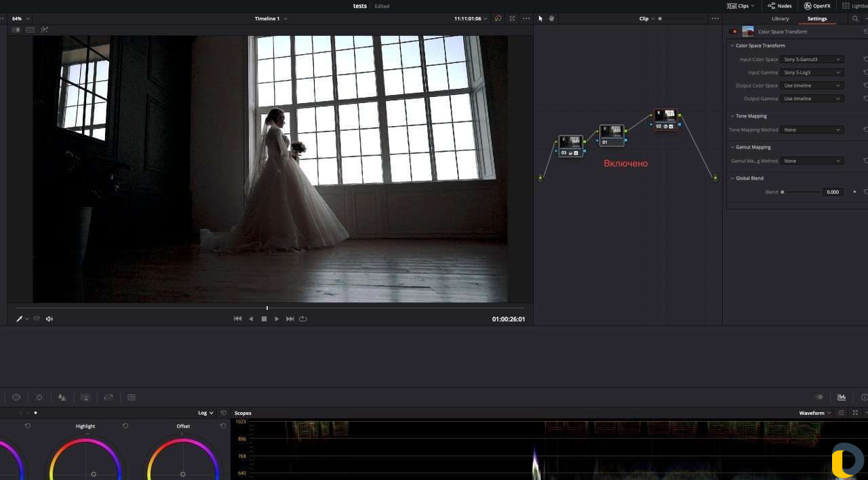Open the Keyframes palette icon
The width and height of the screenshot is (868, 480).
pos(818,397)
